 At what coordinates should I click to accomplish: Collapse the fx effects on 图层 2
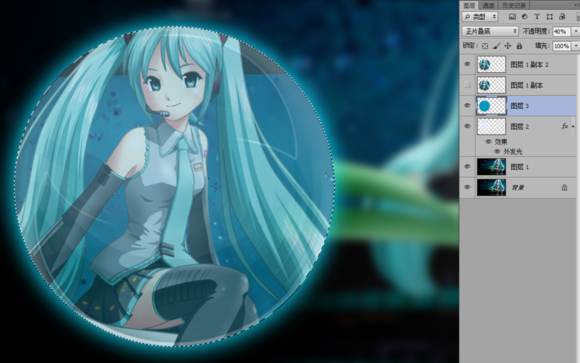(x=573, y=127)
